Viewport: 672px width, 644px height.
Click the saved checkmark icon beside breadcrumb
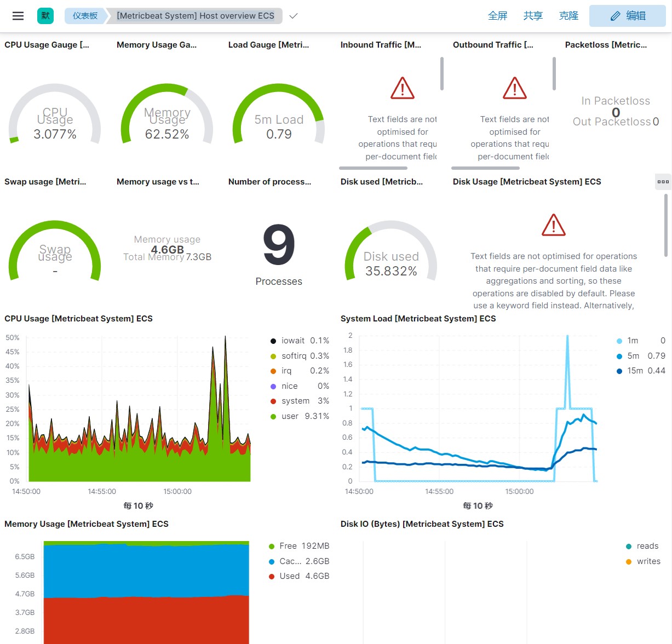tap(294, 16)
